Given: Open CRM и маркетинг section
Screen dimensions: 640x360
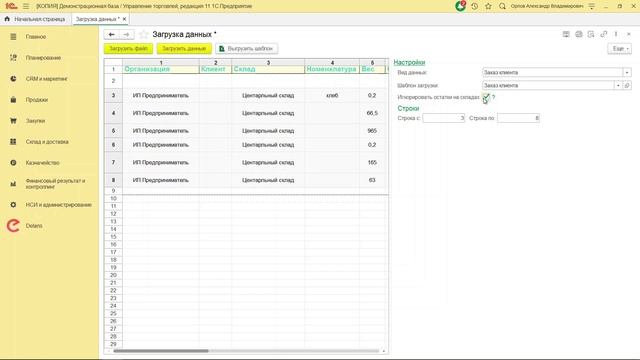Looking at the screenshot, I should pos(47,79).
